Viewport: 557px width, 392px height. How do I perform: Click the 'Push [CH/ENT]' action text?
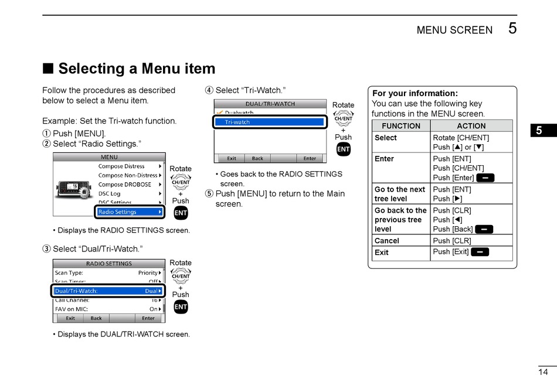click(458, 168)
